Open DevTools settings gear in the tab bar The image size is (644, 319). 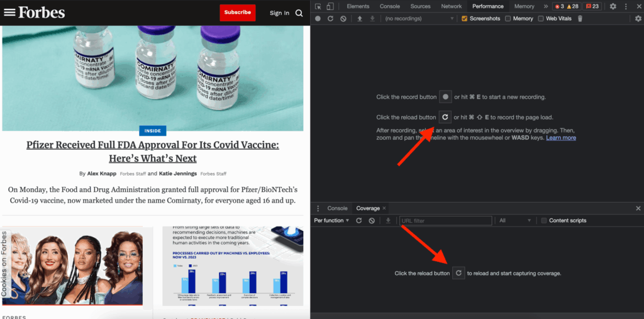click(x=613, y=6)
